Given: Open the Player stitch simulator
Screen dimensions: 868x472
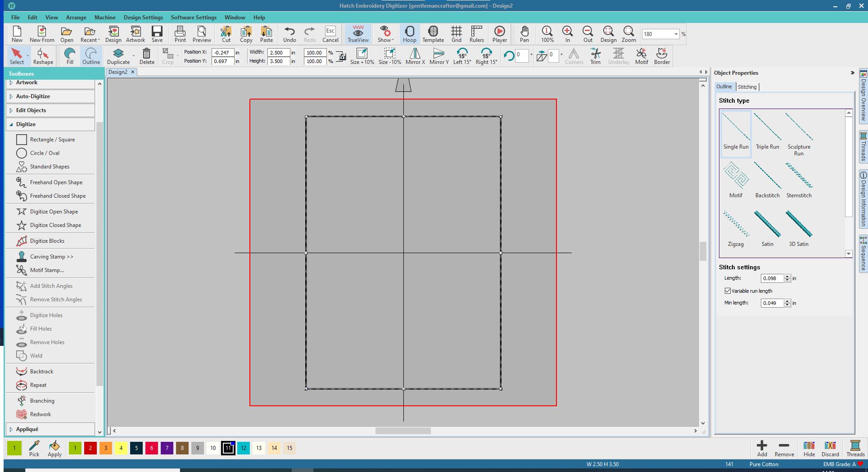Looking at the screenshot, I should pyautogui.click(x=499, y=34).
